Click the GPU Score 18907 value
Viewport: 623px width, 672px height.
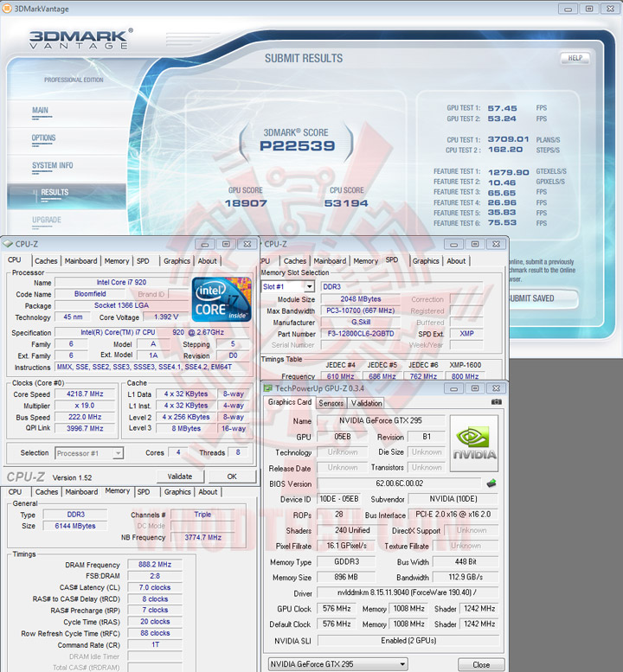pos(246,203)
